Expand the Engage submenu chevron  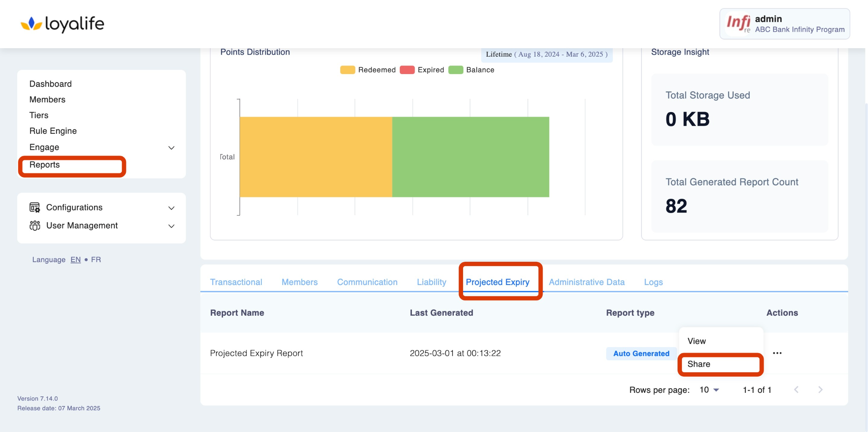click(171, 148)
